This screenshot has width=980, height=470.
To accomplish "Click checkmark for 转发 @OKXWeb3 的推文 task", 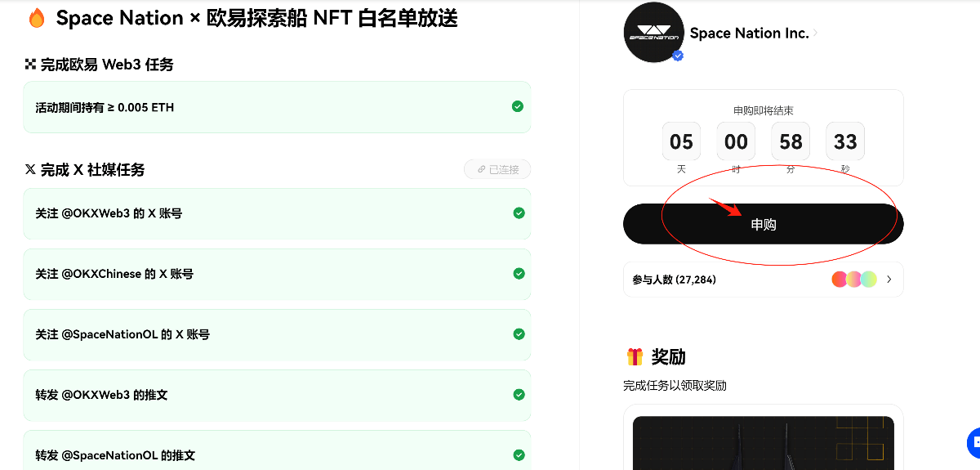I will click(519, 395).
